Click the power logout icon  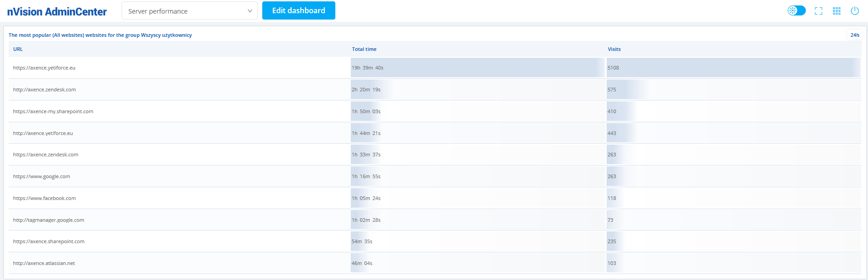[x=855, y=11]
